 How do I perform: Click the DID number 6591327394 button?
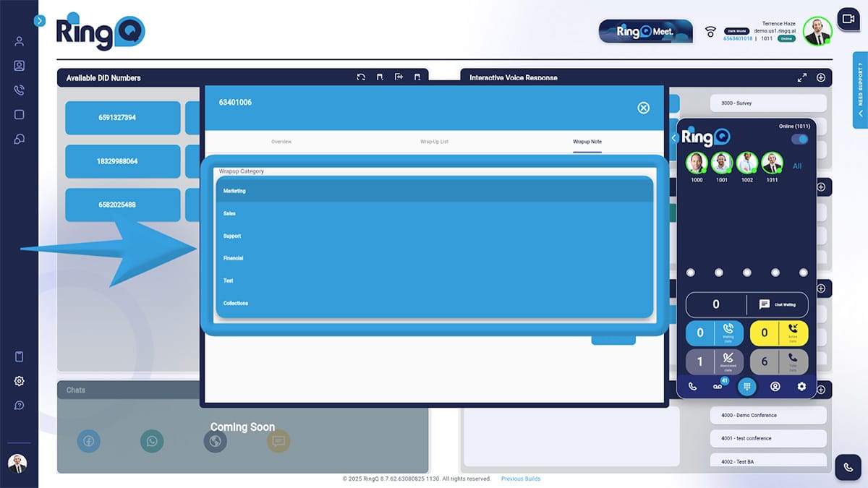(122, 118)
